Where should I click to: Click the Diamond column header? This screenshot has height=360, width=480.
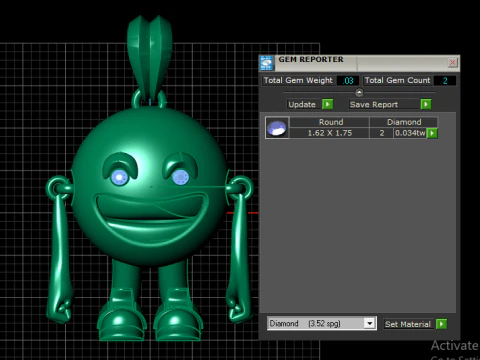point(404,122)
